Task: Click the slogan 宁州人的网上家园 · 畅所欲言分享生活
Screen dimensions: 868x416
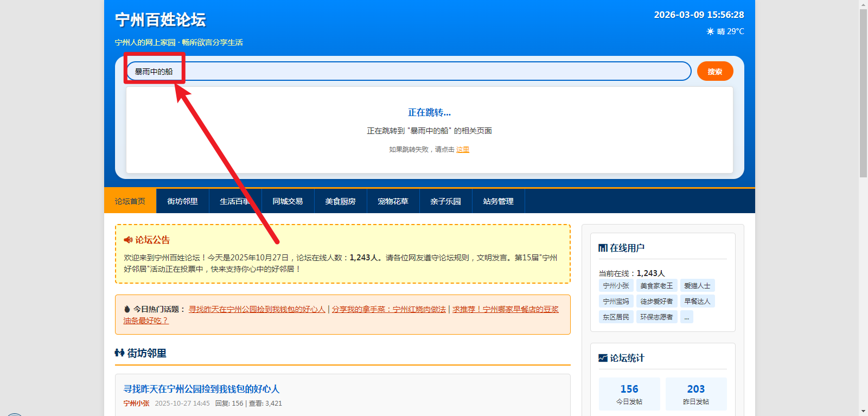Action: (x=179, y=42)
